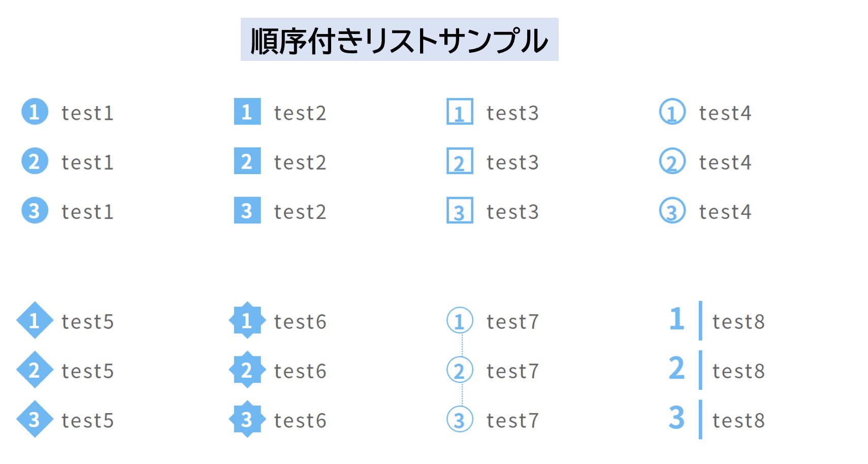Click the starburst number 3 badge beside test6
This screenshot has height=464, width=868.
pyautogui.click(x=247, y=419)
